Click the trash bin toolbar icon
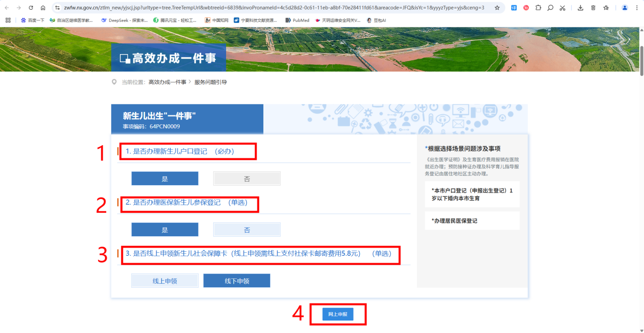The image size is (644, 333). (593, 8)
